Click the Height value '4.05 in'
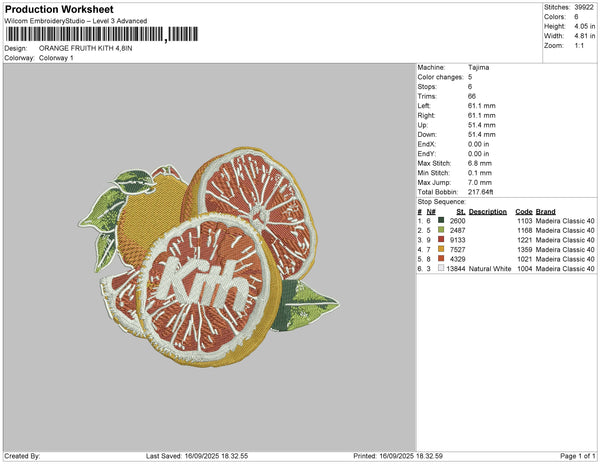 coord(584,26)
